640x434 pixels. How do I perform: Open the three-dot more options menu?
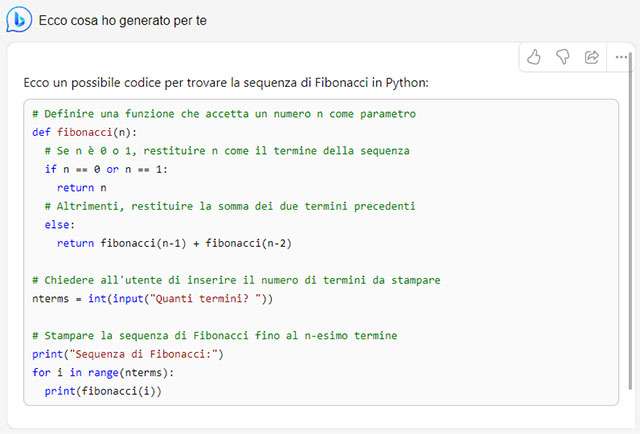coord(621,57)
